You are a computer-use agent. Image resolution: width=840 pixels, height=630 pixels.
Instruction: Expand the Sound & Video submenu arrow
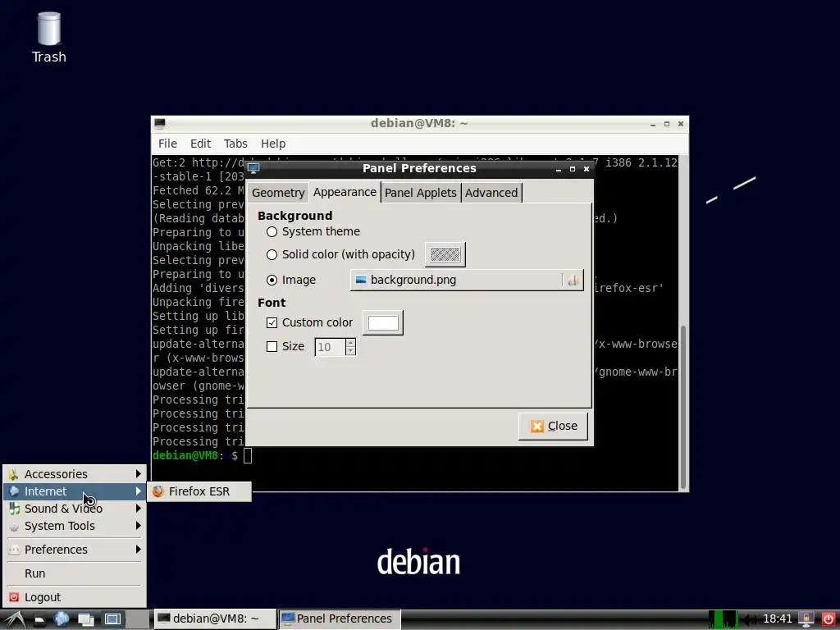[138, 509]
